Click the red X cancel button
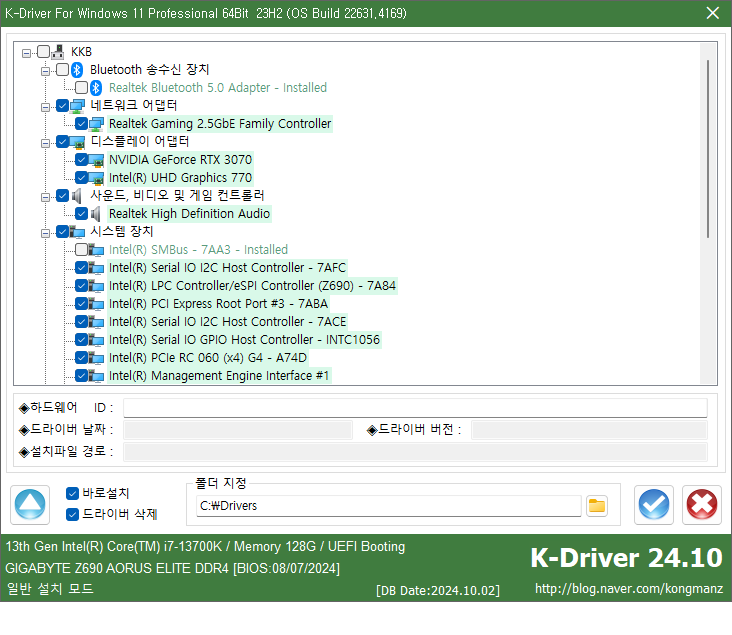Viewport: 732px width, 635px height. 702,505
